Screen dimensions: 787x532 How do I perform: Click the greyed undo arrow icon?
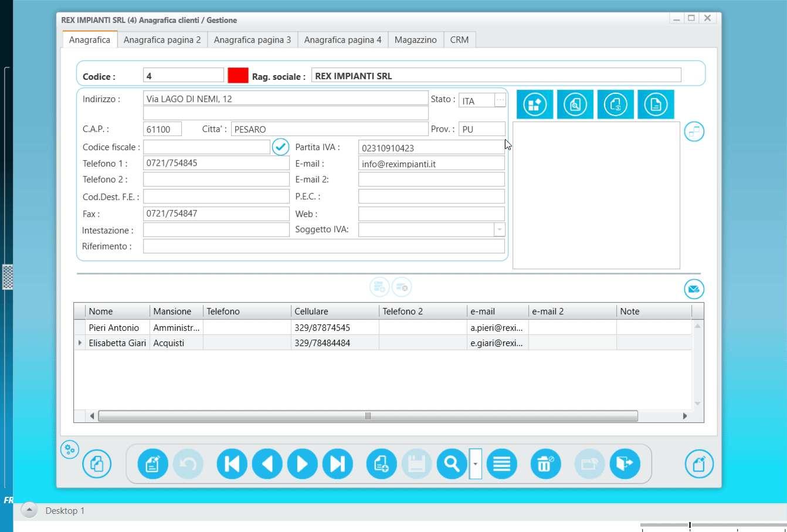click(x=188, y=464)
